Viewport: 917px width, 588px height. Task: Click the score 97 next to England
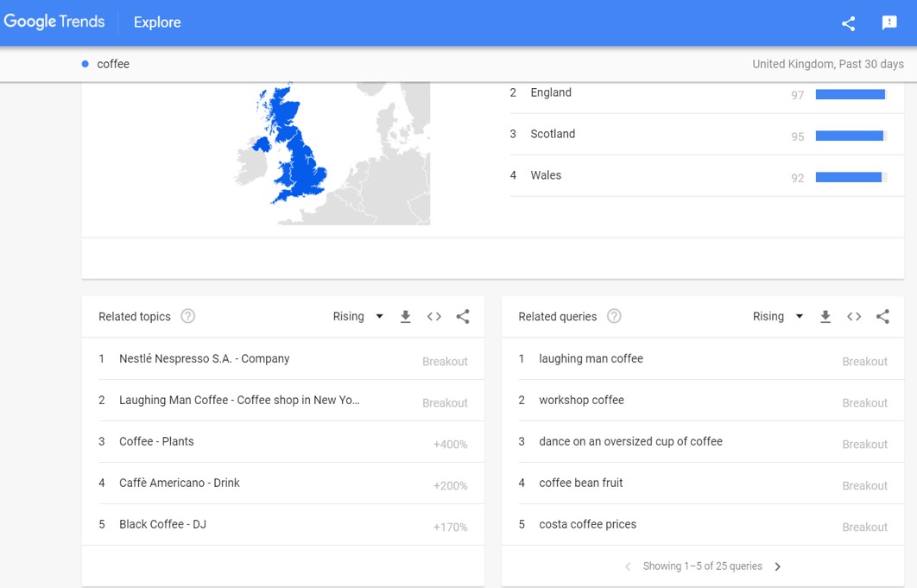(798, 95)
